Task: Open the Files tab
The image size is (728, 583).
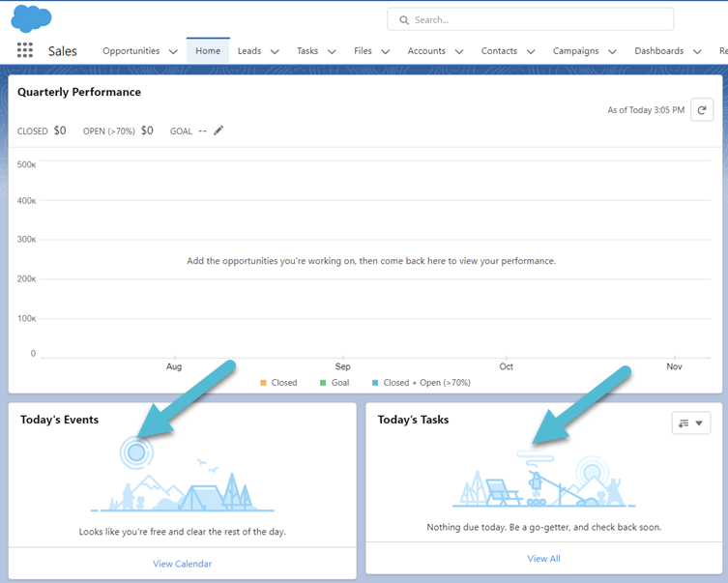Action: (x=363, y=51)
